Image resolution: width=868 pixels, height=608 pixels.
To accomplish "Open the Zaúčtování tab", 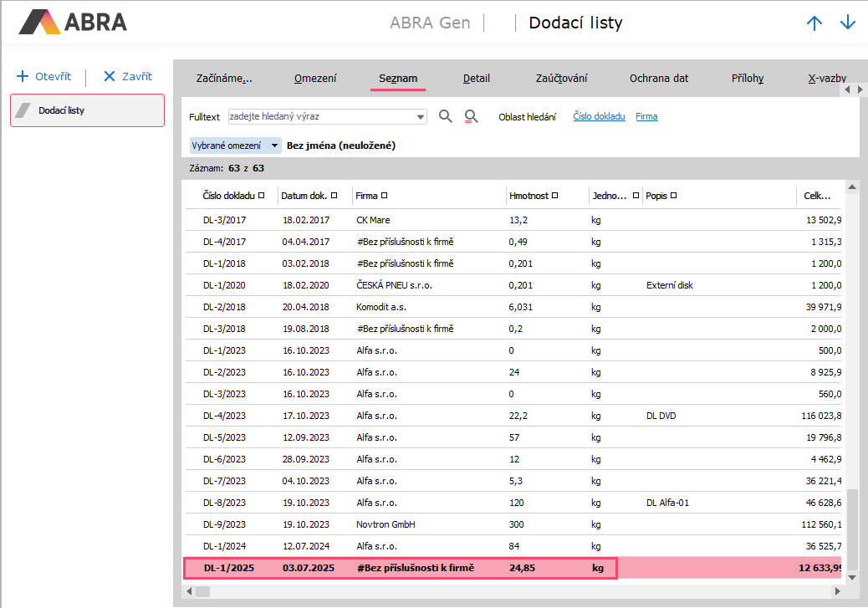I will pyautogui.click(x=561, y=79).
